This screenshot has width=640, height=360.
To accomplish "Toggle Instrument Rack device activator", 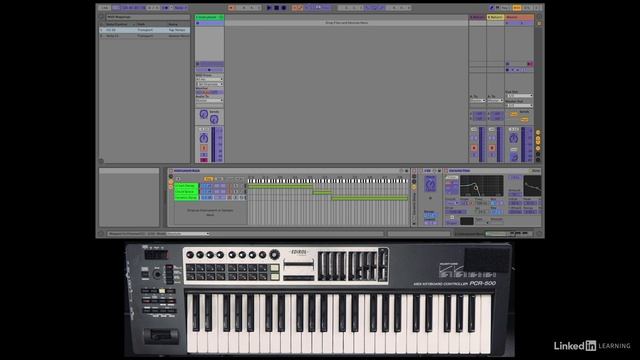I will coord(171,171).
